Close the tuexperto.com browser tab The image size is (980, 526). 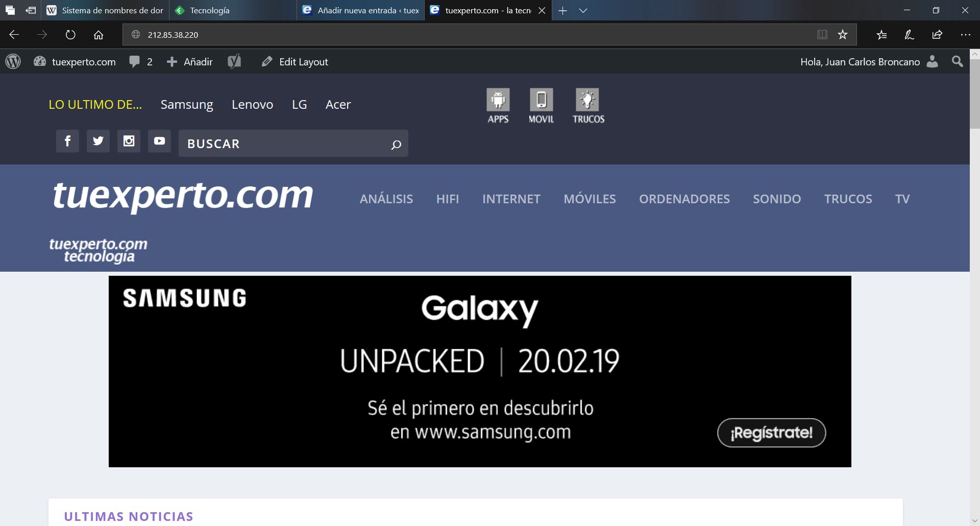click(x=542, y=10)
